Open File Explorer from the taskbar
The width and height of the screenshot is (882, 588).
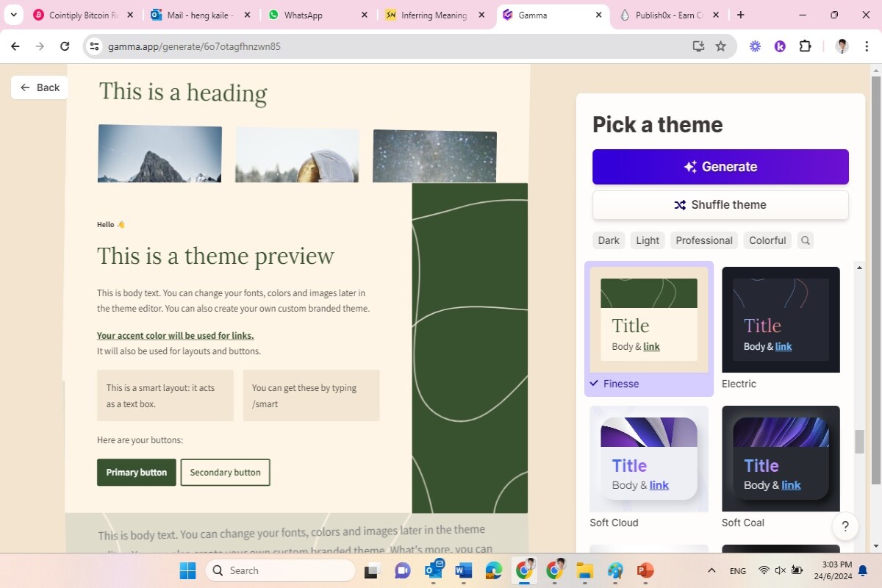point(584,570)
